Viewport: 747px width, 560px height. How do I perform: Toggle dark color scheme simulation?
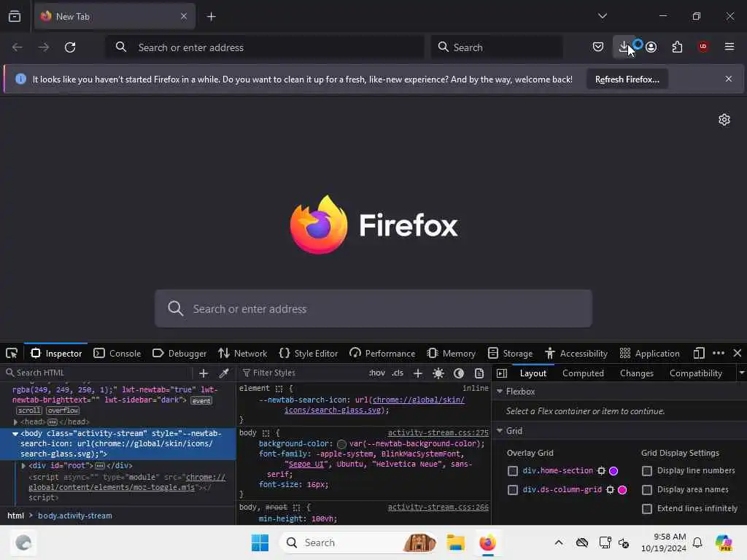(459, 373)
